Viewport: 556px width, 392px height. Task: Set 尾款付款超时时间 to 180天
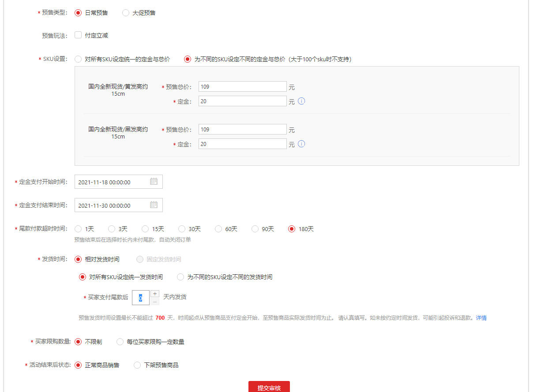[x=292, y=229]
